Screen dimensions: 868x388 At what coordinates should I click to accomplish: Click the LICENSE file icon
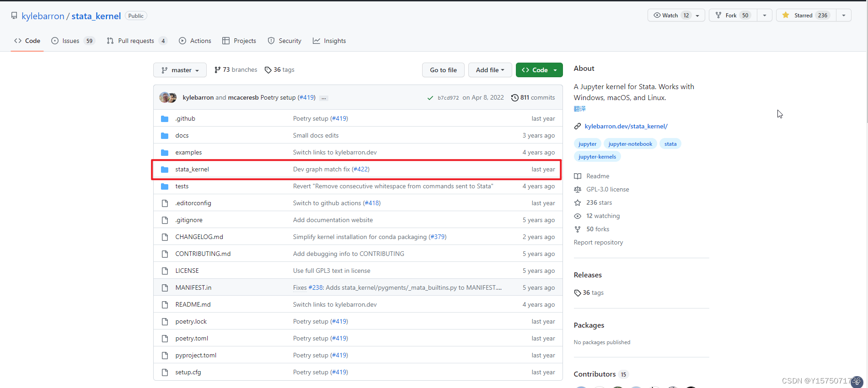pyautogui.click(x=165, y=271)
